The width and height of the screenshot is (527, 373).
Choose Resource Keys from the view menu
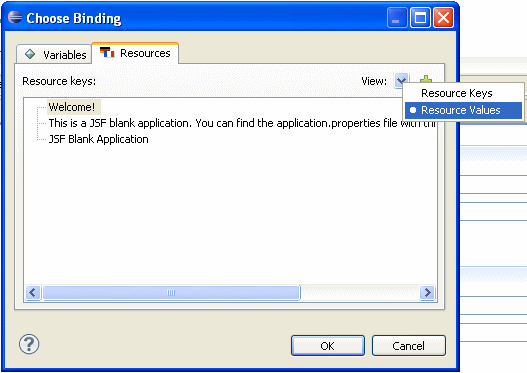[x=463, y=93]
